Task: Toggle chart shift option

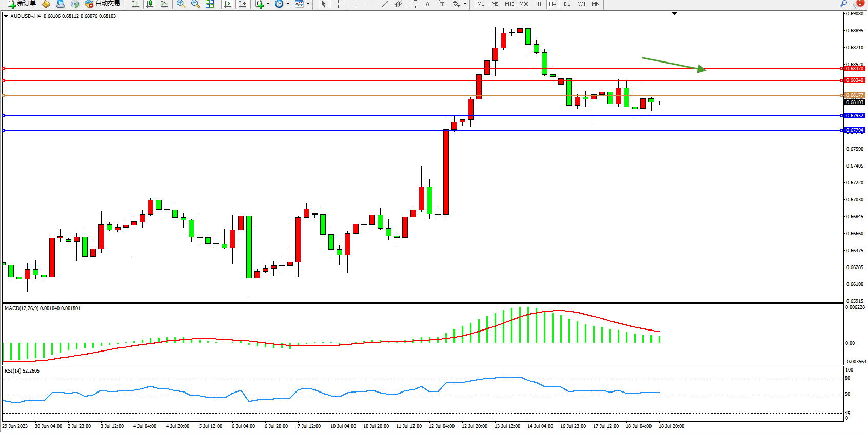Action: coord(243,4)
